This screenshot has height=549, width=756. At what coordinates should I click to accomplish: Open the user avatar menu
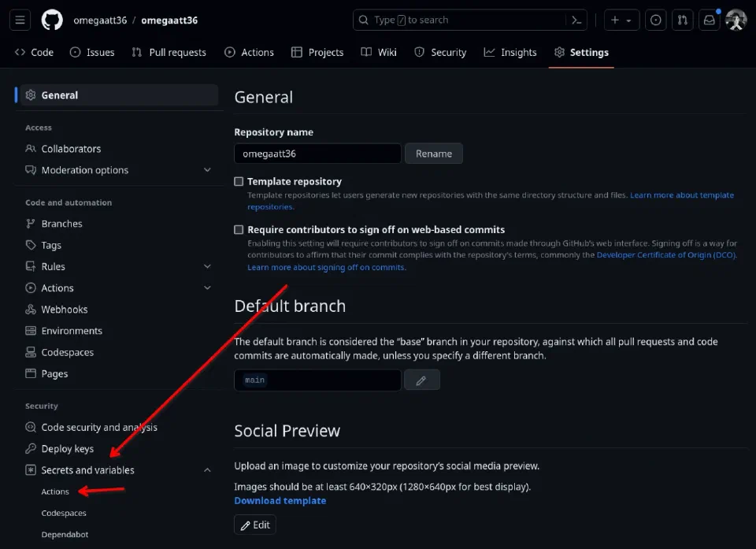[x=736, y=20]
